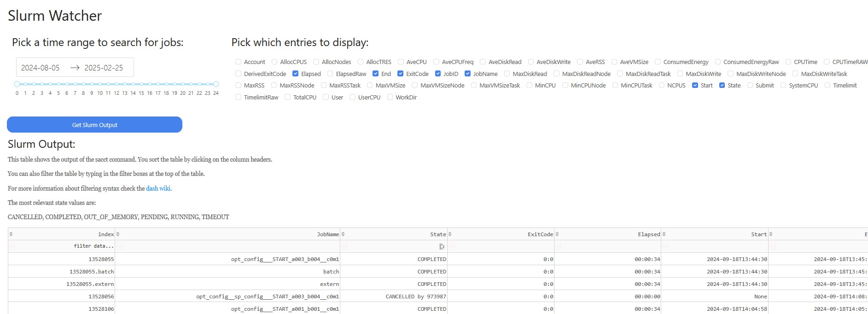The width and height of the screenshot is (868, 314).
Task: Toggle case sensitivity for ExitCode filter
Action: click(451, 246)
